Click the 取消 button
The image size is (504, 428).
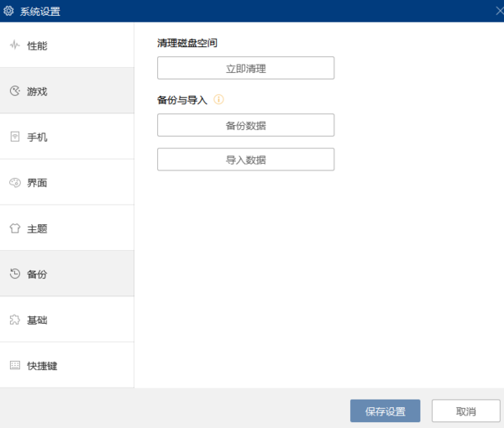coord(466,411)
